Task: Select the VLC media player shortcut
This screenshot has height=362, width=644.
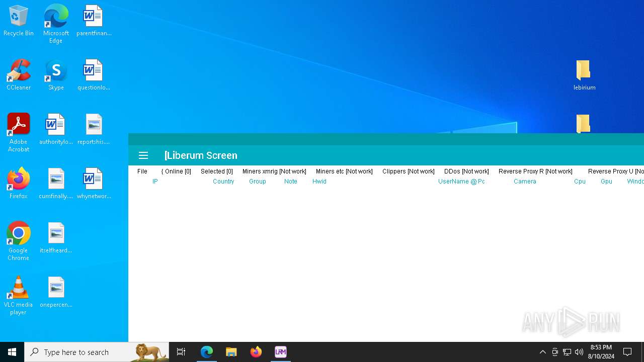Action: point(19,296)
